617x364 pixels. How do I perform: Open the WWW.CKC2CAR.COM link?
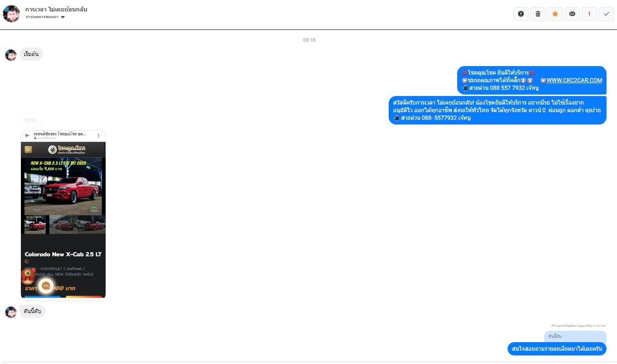[574, 80]
